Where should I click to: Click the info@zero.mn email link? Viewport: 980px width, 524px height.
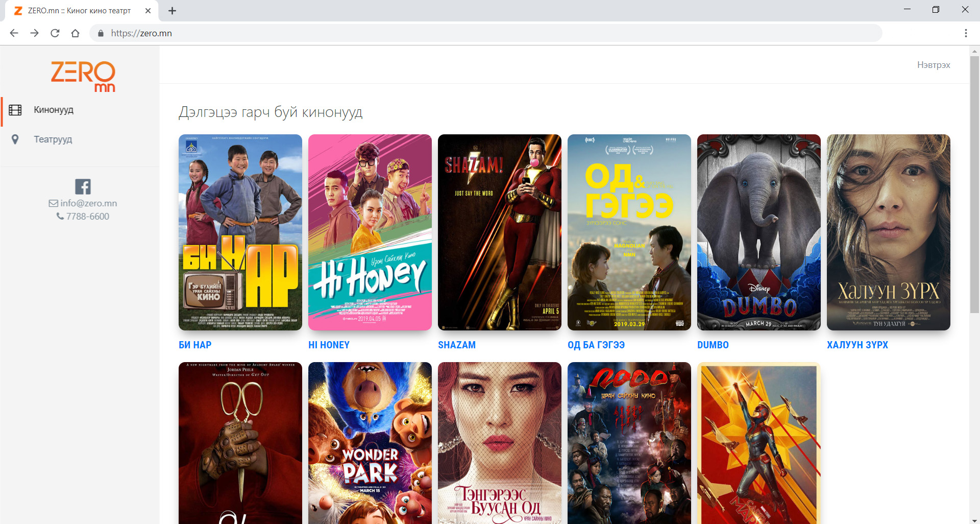click(83, 203)
